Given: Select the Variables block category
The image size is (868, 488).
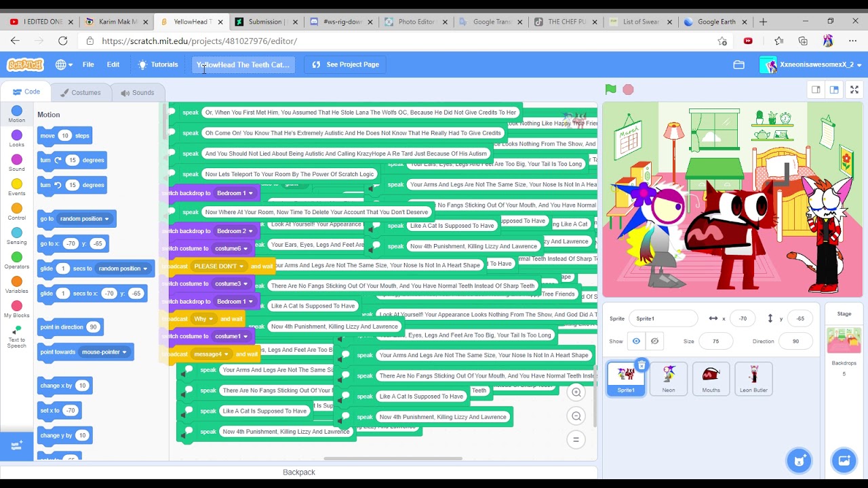Looking at the screenshot, I should (x=17, y=285).
